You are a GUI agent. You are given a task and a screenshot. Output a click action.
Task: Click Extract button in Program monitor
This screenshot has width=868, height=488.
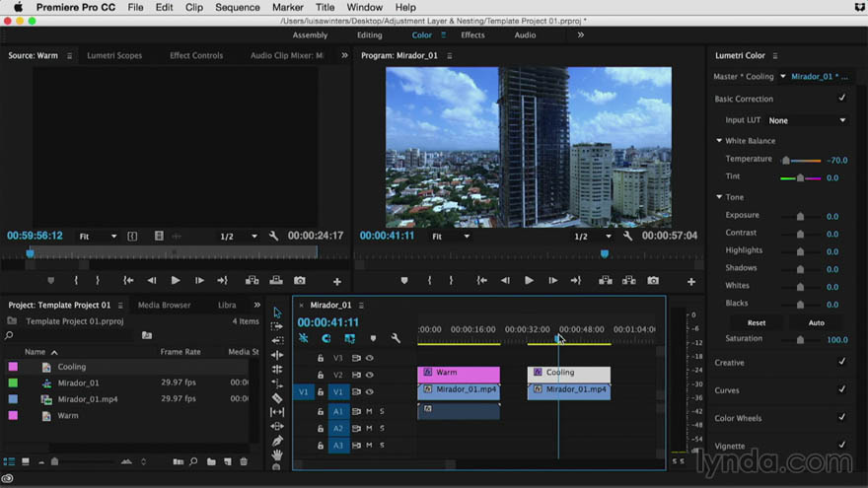click(x=629, y=281)
